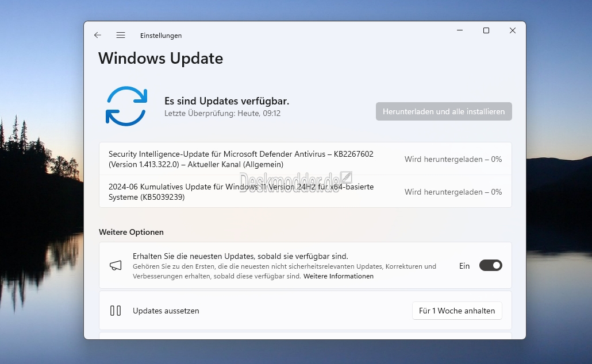Turn off the 'Erhalten Sie die neuesten Updates' switch
592x364 pixels.
point(491,266)
